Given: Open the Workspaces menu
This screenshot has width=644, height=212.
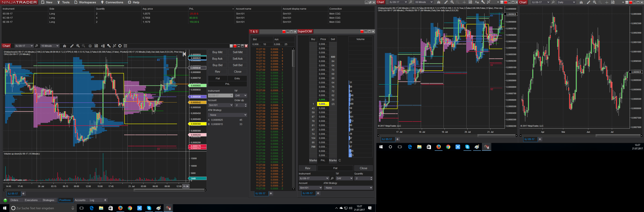Looking at the screenshot, I should 85,2.
